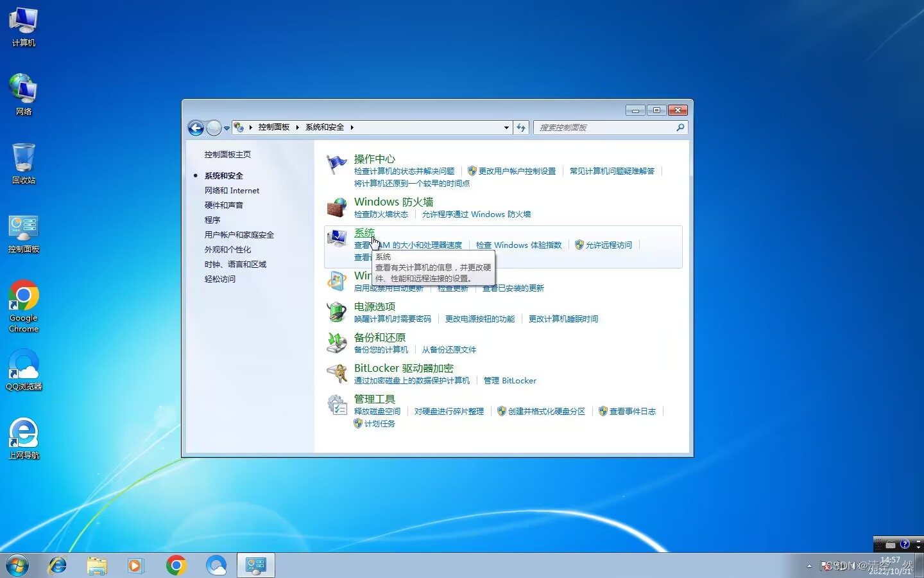924x578 pixels.
Task: Open 网络 desktop icon
Action: [x=24, y=94]
